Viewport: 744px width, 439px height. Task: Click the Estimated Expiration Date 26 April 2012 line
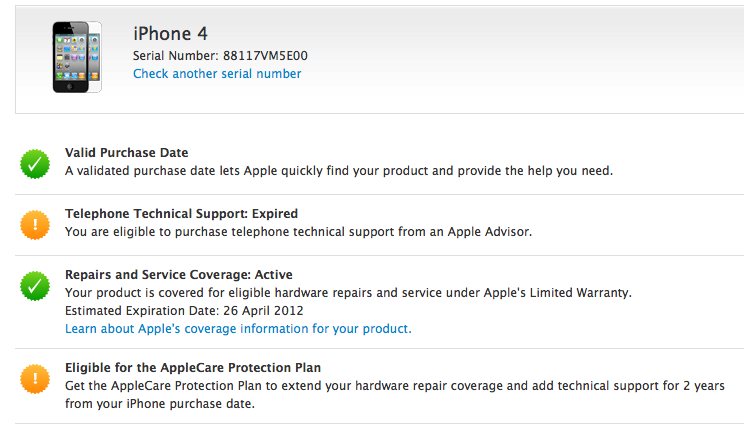184,310
